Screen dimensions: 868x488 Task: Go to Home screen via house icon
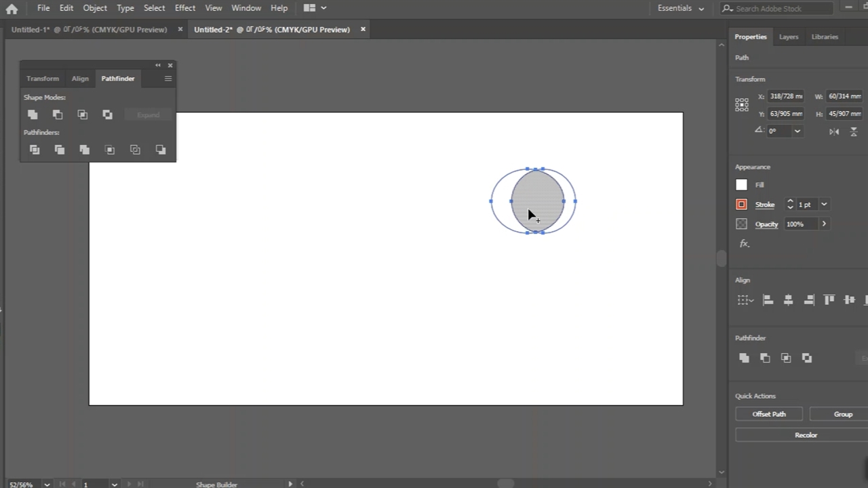(x=12, y=9)
